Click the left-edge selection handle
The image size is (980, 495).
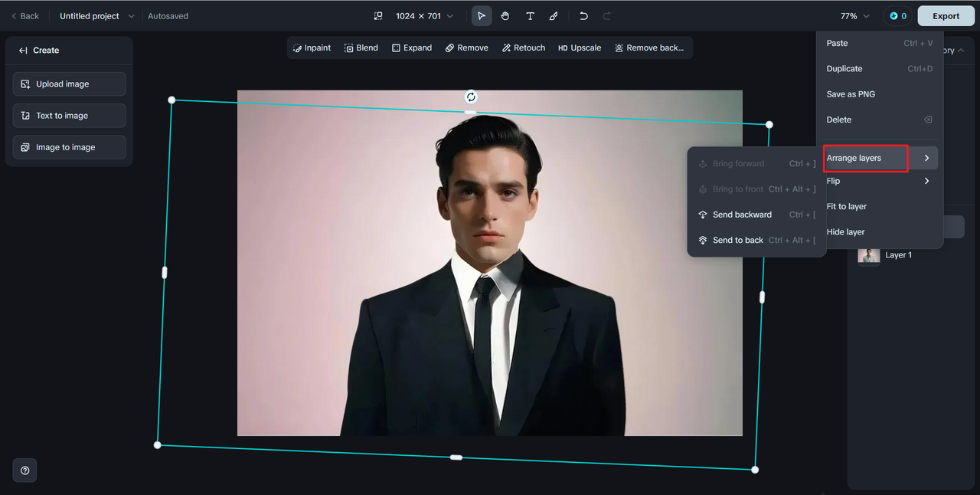coord(165,273)
